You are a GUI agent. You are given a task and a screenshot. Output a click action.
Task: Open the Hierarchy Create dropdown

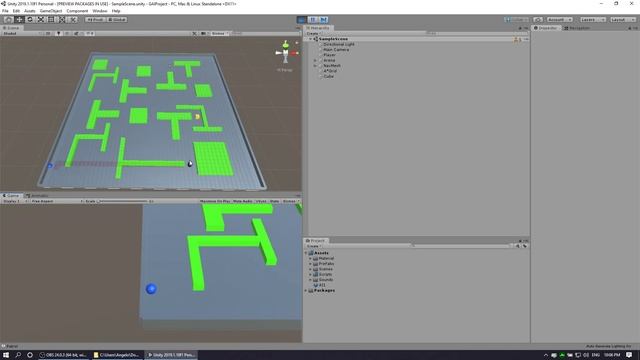point(313,33)
